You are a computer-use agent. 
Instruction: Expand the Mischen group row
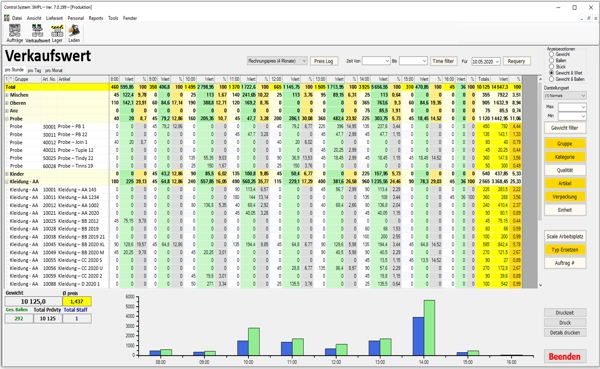click(7, 95)
